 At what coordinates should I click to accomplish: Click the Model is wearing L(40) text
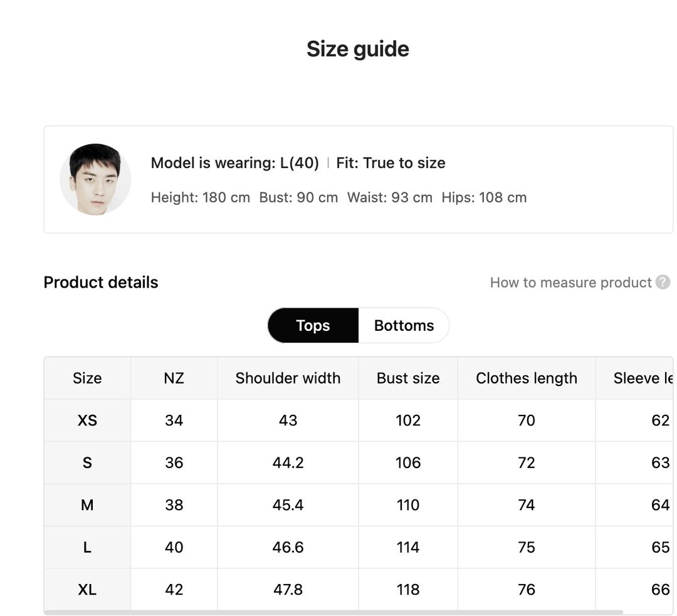pos(235,163)
